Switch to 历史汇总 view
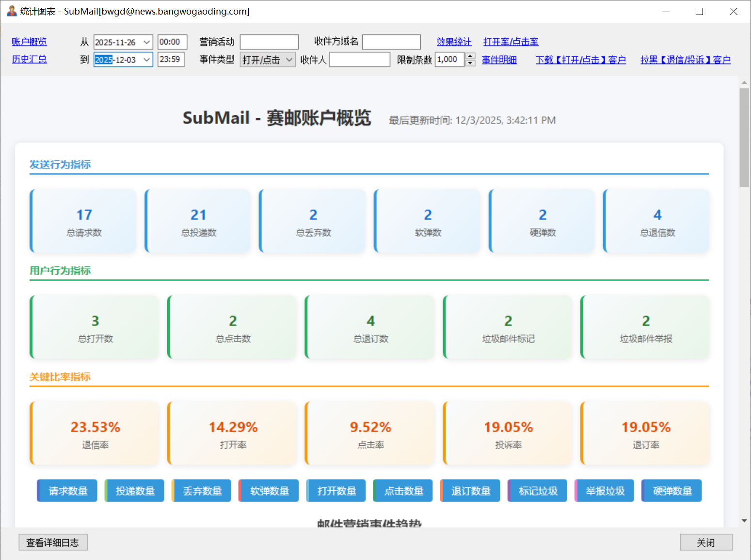The width and height of the screenshot is (751, 560). click(x=29, y=59)
